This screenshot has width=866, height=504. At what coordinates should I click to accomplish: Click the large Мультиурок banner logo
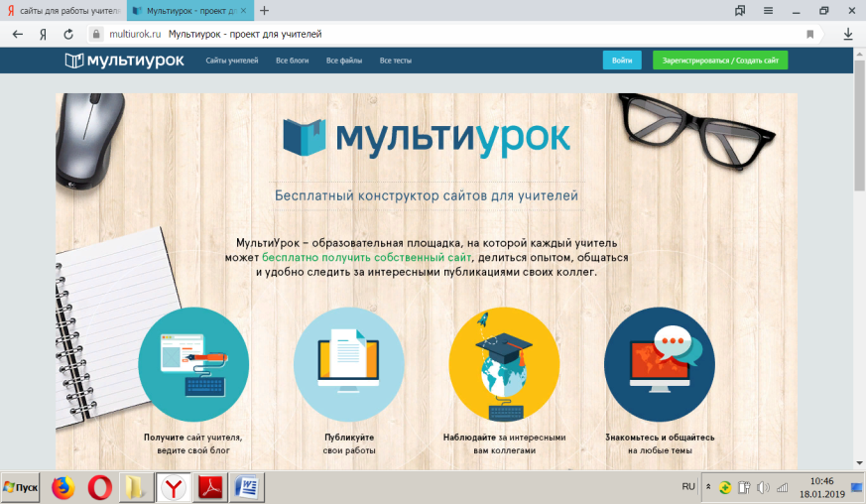(427, 137)
